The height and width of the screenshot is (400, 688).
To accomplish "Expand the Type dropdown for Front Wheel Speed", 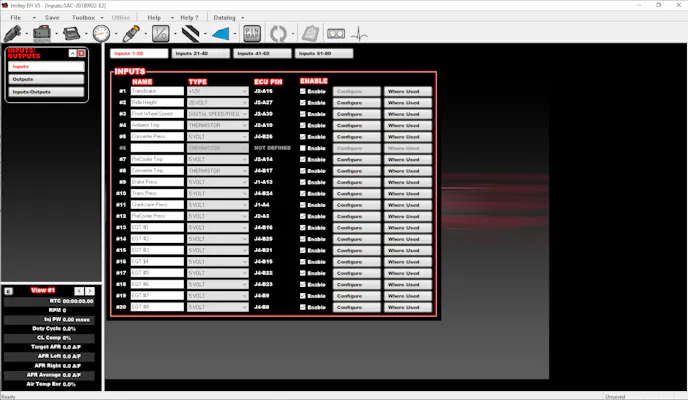I will click(x=217, y=114).
